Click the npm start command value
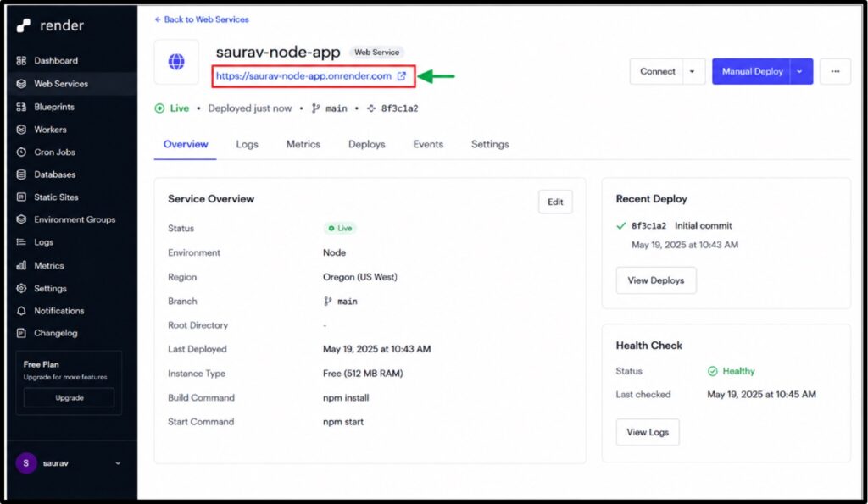 (x=343, y=422)
